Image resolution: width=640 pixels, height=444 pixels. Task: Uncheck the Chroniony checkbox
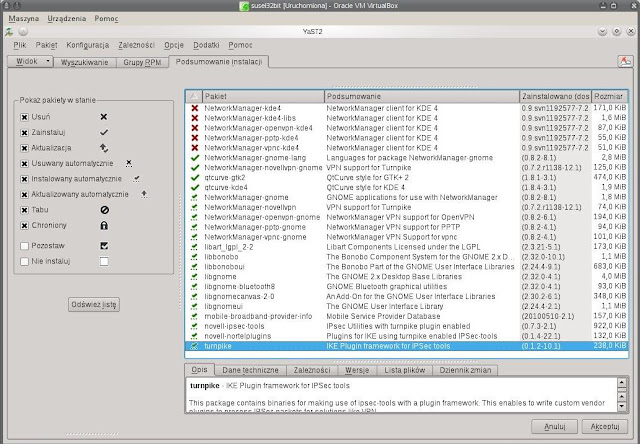point(24,226)
